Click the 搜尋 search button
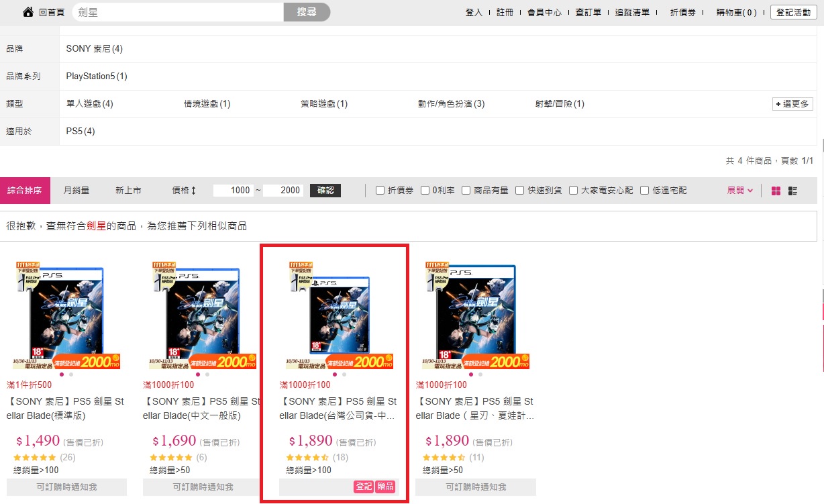 (307, 12)
